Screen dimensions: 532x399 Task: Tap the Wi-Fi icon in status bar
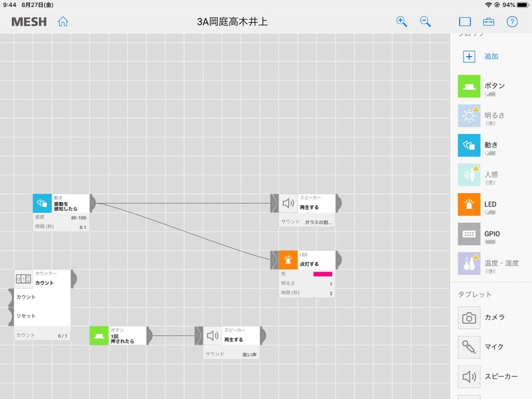(488, 5)
